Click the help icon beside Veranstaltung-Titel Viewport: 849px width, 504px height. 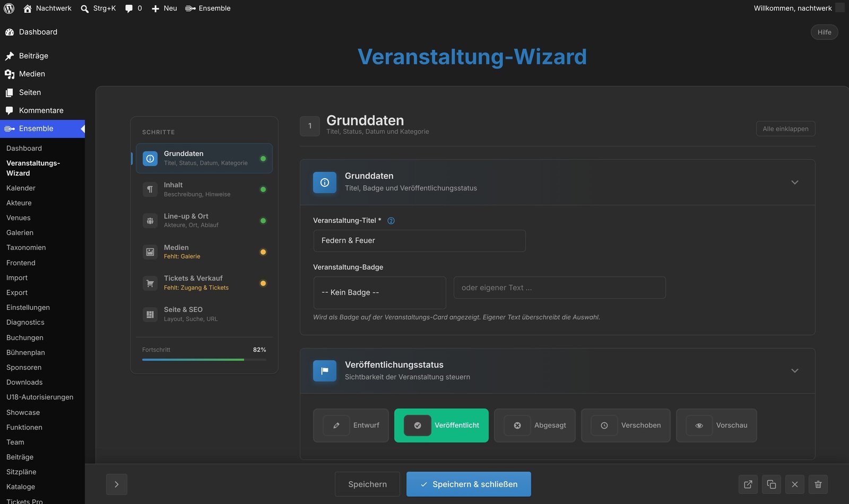tap(391, 221)
